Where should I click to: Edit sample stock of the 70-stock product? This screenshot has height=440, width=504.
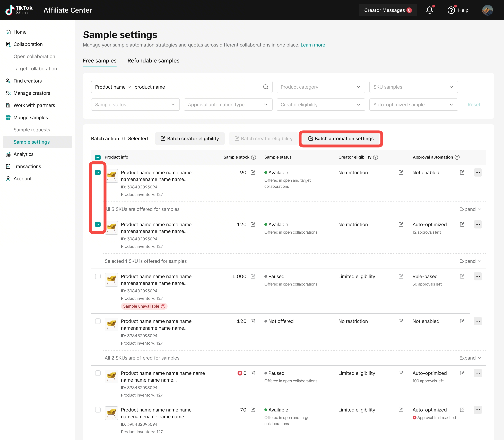click(x=253, y=410)
